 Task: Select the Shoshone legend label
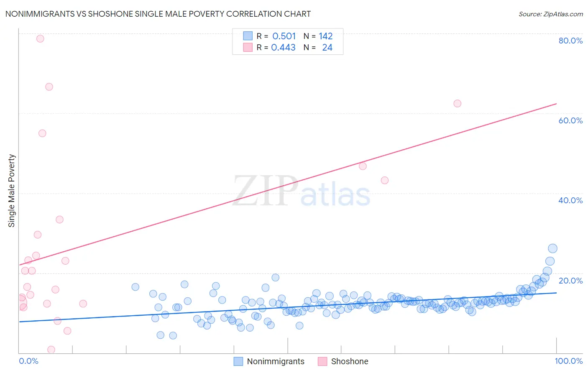click(x=350, y=361)
